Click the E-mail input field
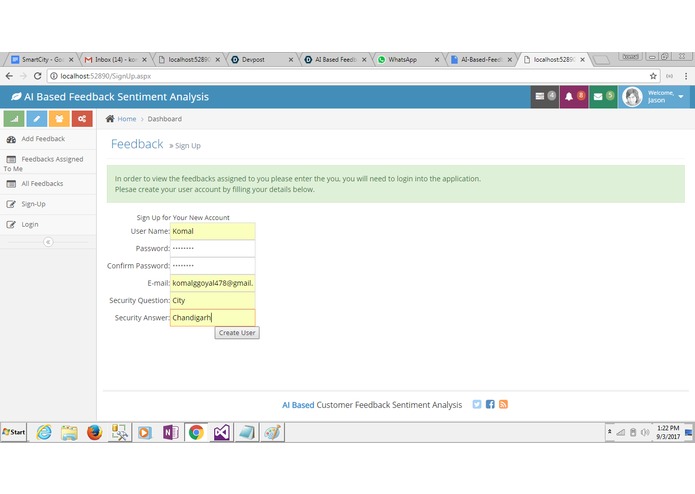695x494 pixels. [212, 283]
